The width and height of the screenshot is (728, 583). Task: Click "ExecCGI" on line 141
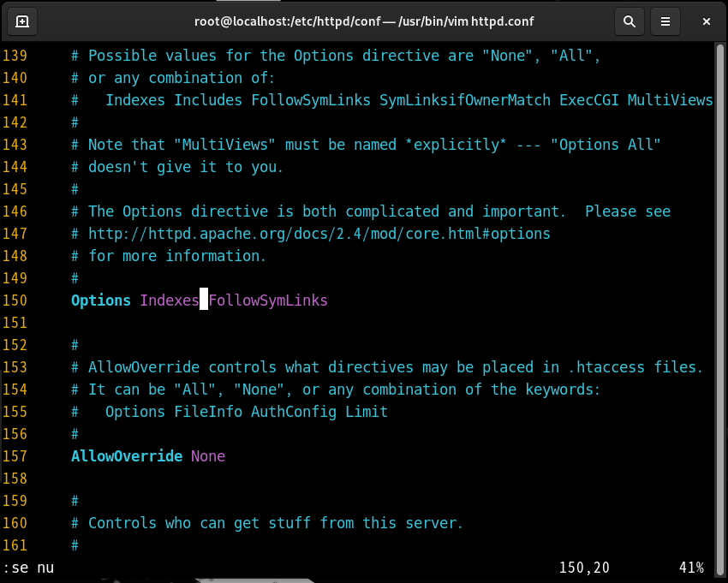tap(588, 100)
